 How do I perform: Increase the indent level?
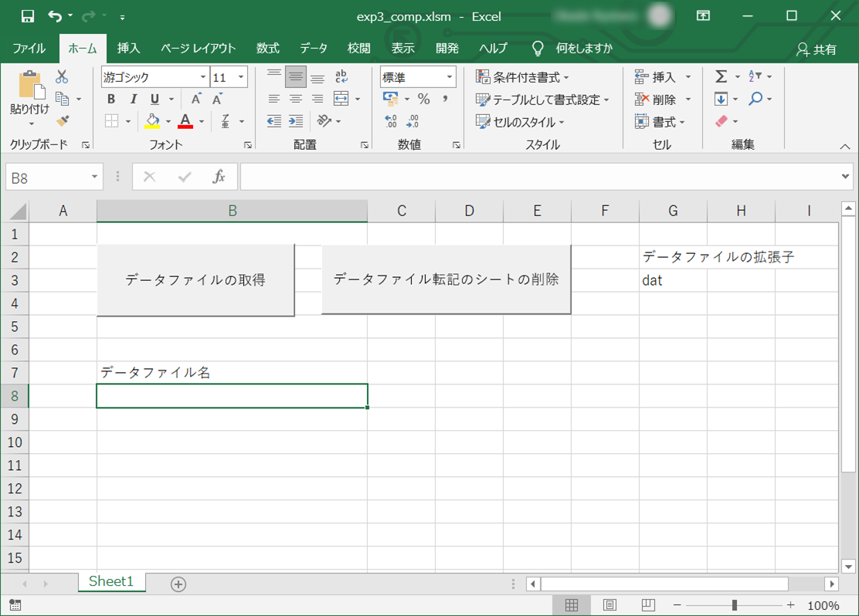point(296,121)
